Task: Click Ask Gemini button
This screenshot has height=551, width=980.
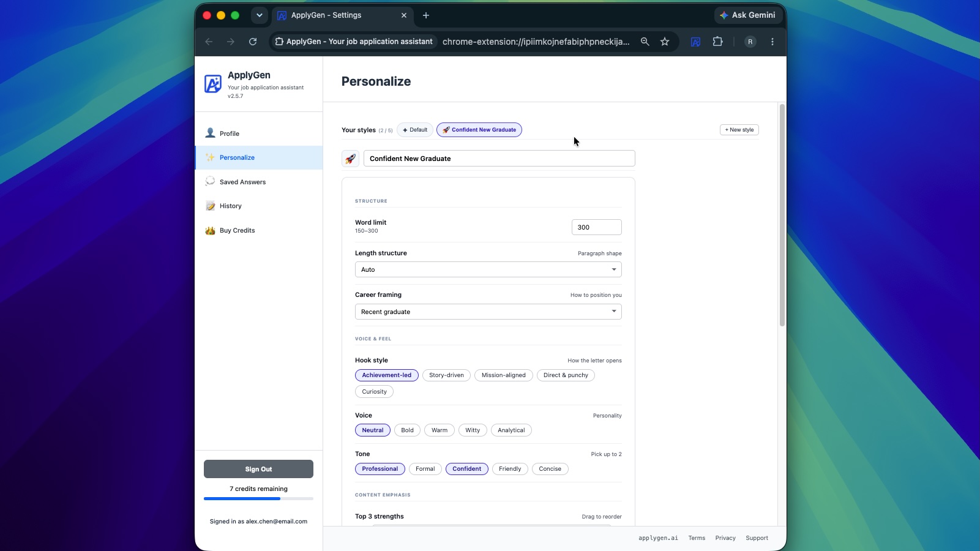Action: tap(748, 15)
